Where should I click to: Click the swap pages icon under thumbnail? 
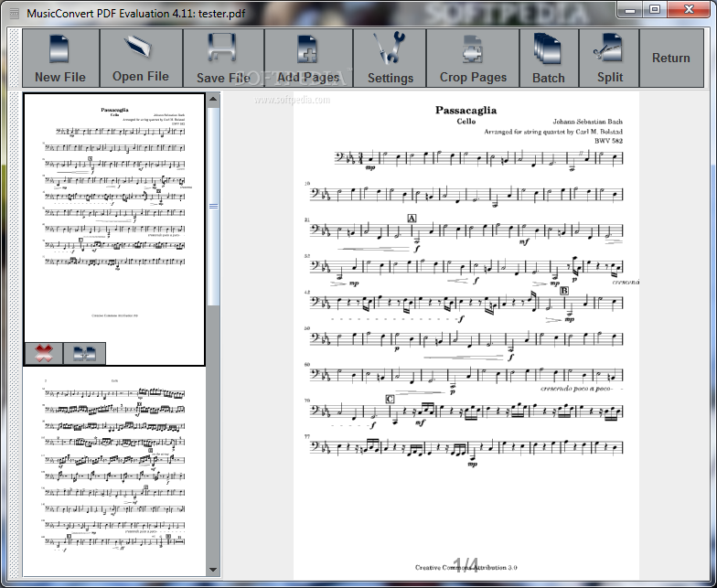pyautogui.click(x=84, y=353)
